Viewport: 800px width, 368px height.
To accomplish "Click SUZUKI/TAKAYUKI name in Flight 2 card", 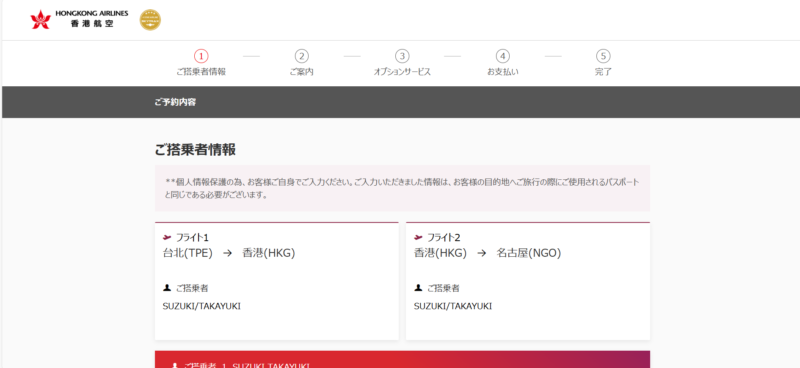I will (x=453, y=306).
